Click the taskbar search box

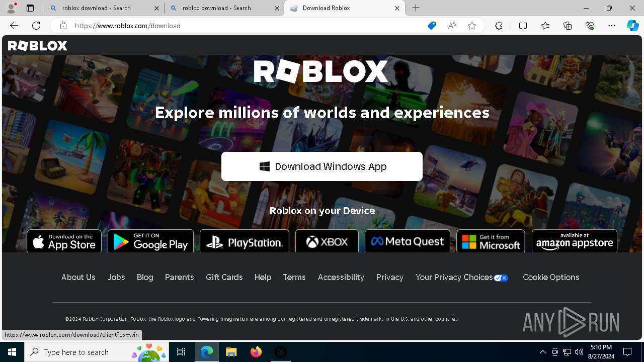click(97, 352)
